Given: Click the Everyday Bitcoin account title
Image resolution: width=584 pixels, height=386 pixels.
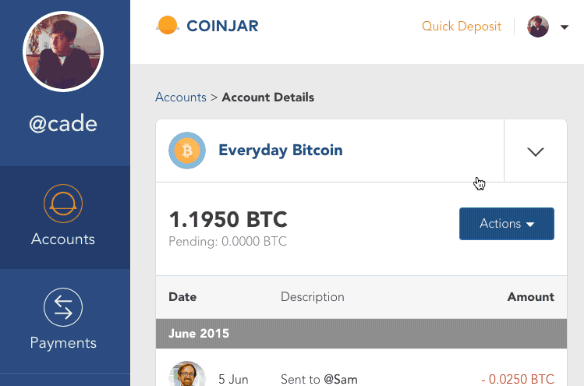Looking at the screenshot, I should (x=280, y=150).
